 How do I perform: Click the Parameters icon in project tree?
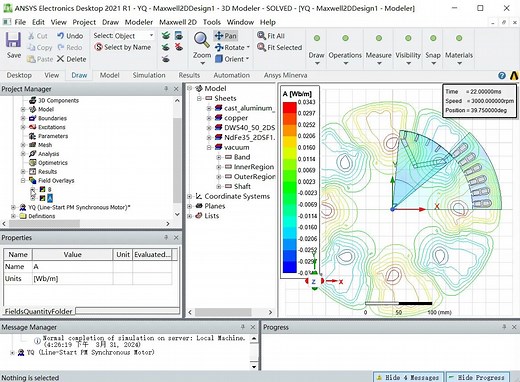[x=32, y=136]
